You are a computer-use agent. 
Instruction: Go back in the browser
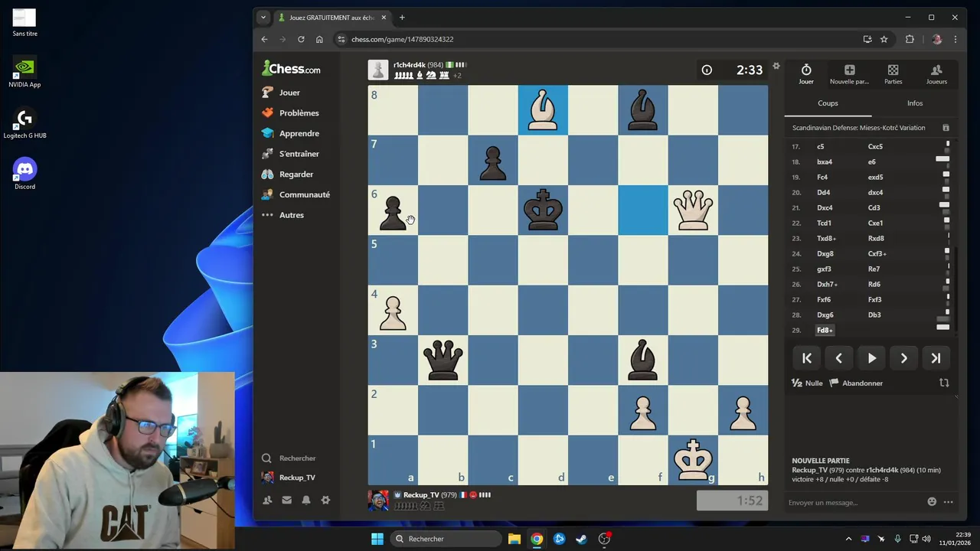coord(264,39)
